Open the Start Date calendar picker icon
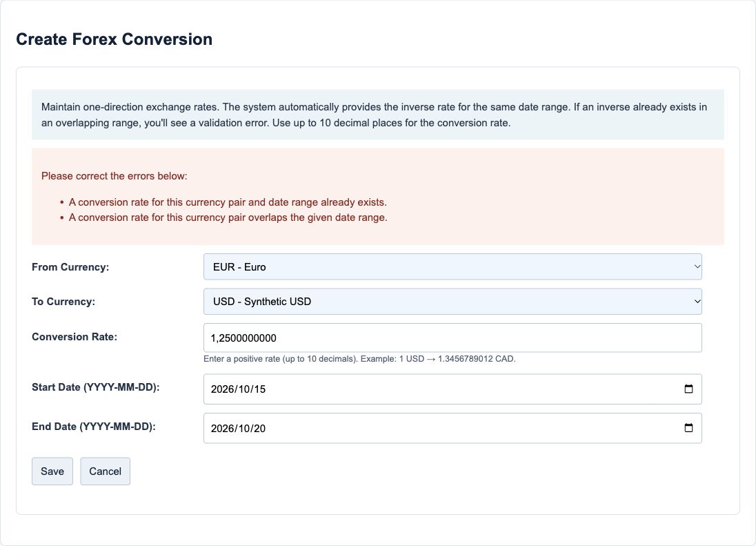The width and height of the screenshot is (756, 546). [688, 389]
